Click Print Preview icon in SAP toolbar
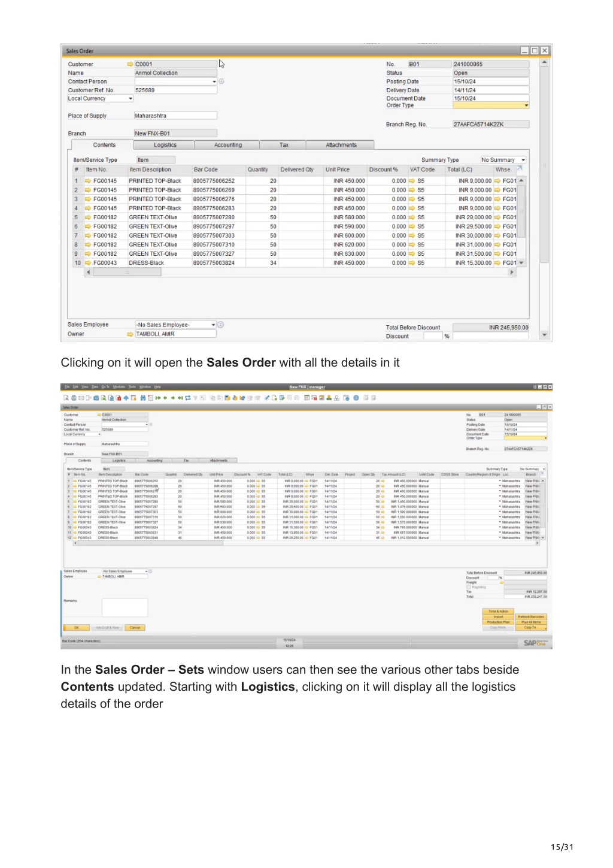This screenshot has height=868, width=613. [65, 398]
